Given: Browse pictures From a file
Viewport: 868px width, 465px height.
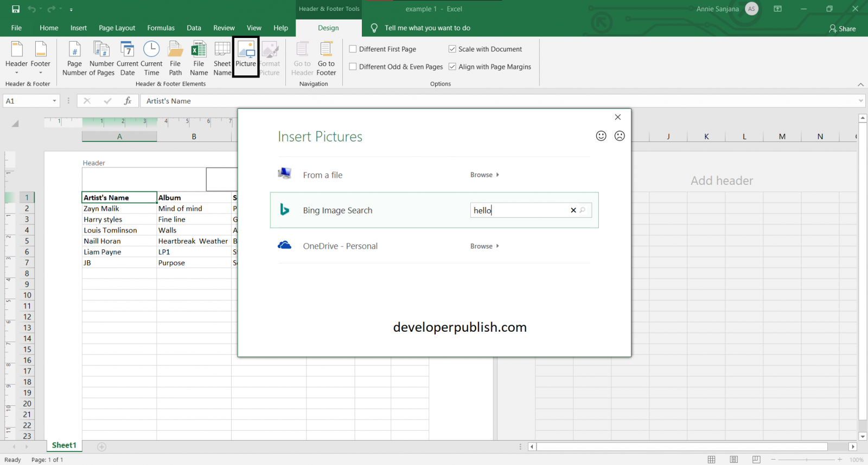Looking at the screenshot, I should click(484, 175).
